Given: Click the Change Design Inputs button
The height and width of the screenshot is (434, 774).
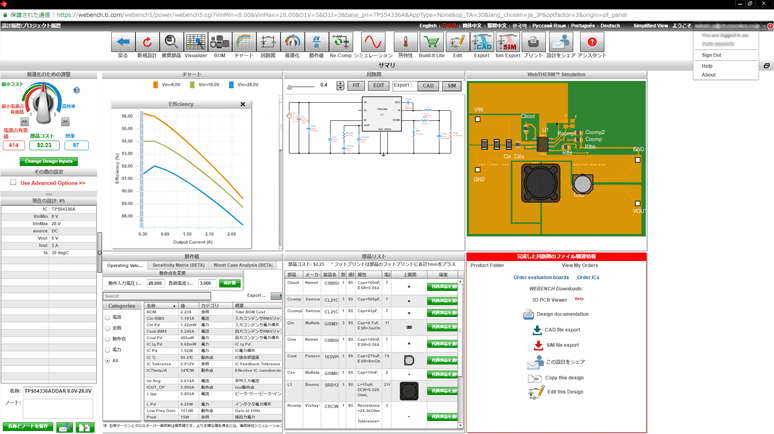Looking at the screenshot, I should point(48,161).
